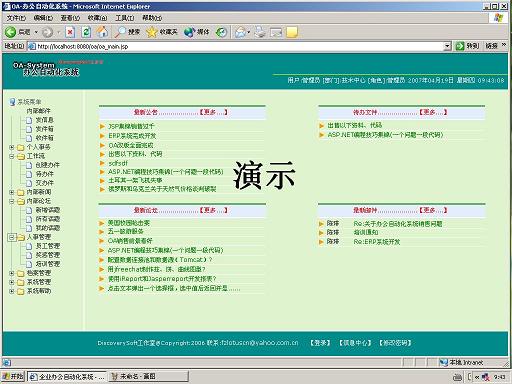Screen dimensions: 512x384
Task: Select 员工管理 under 人事管理
Action: [48, 246]
